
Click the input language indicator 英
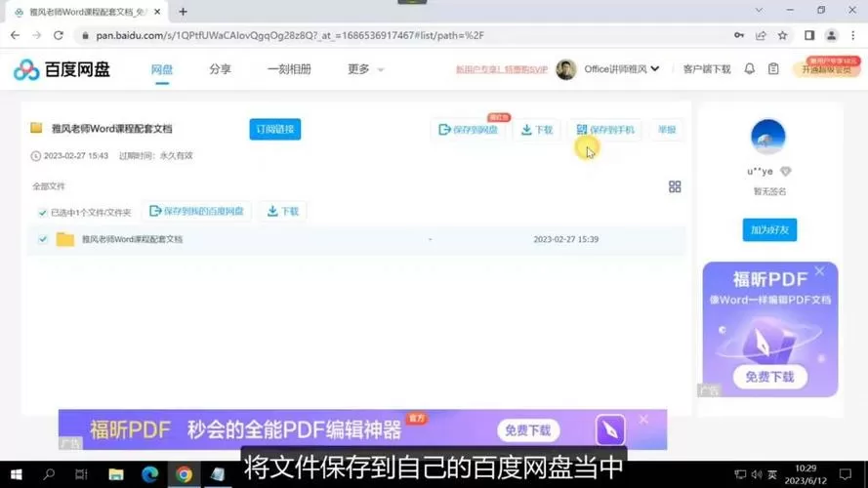coord(771,474)
